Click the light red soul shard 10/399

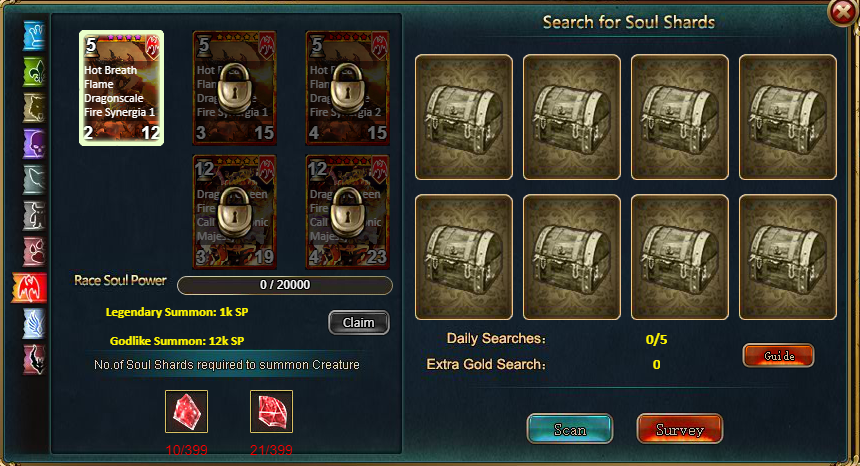click(186, 411)
